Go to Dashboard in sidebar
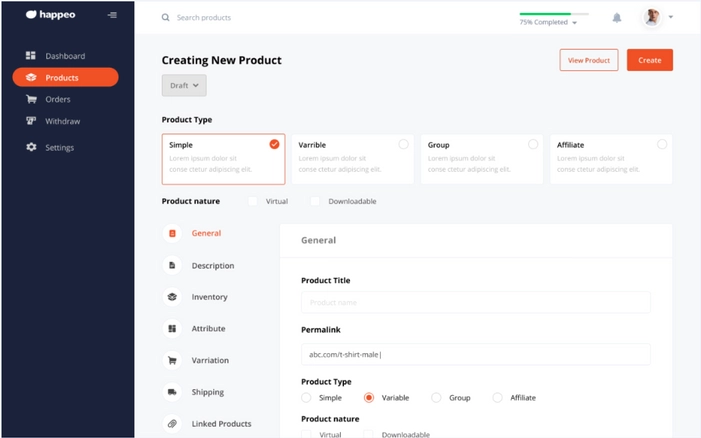 (x=64, y=56)
